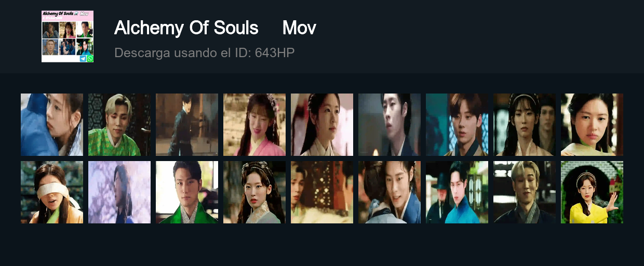The height and width of the screenshot is (266, 644).
Task: Click the Alchemy Of Souls Mov title
Action: tap(215, 28)
